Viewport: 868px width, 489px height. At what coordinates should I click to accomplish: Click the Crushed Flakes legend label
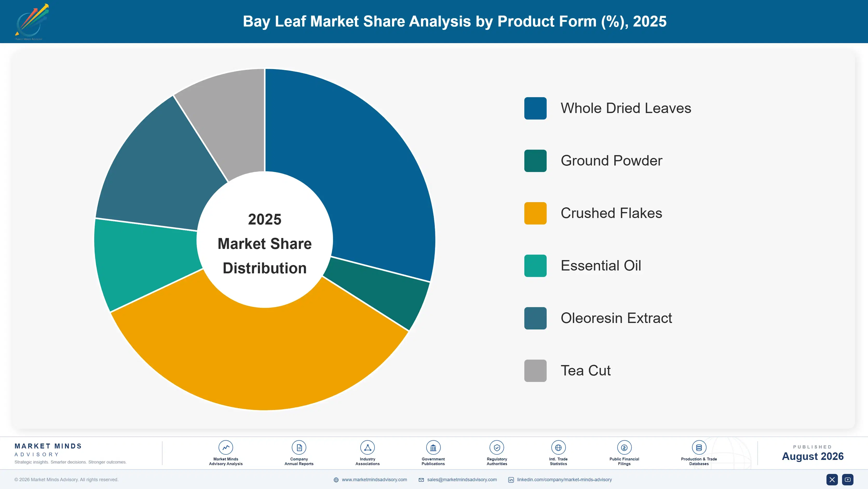pyautogui.click(x=611, y=213)
